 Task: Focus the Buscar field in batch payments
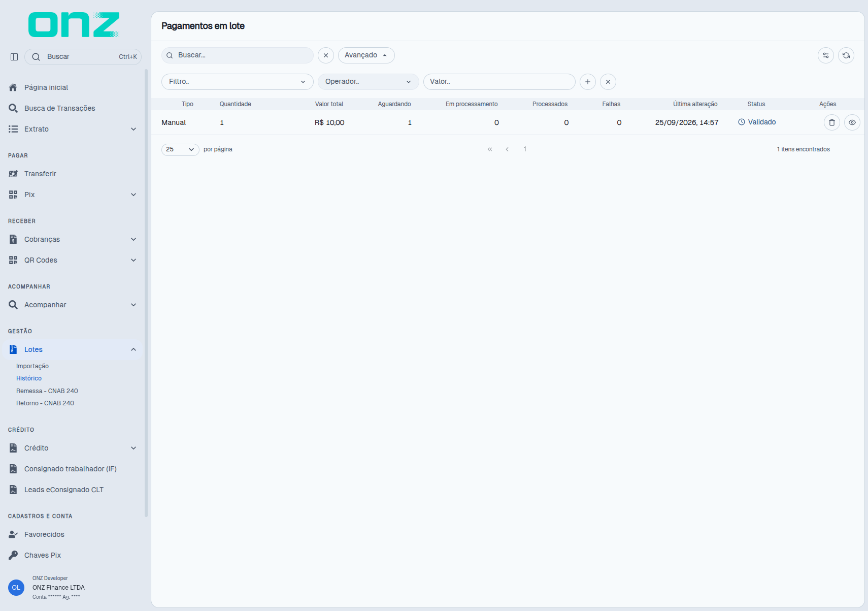point(238,55)
